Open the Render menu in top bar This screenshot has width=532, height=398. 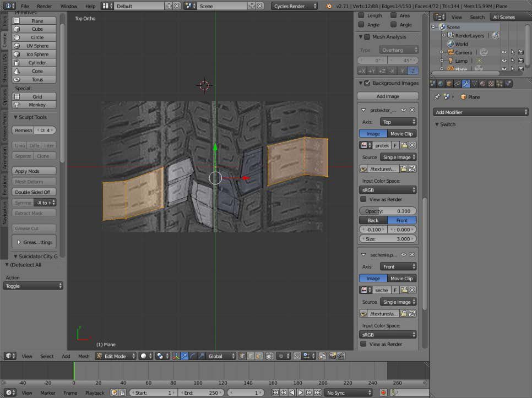(45, 6)
